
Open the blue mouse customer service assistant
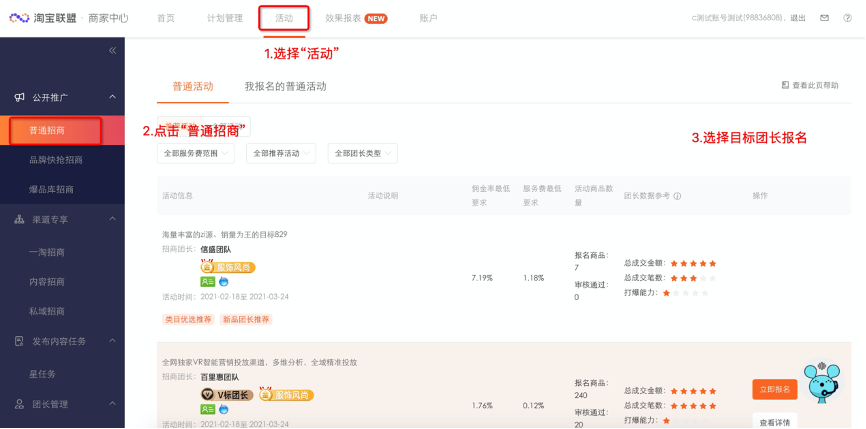[x=822, y=382]
